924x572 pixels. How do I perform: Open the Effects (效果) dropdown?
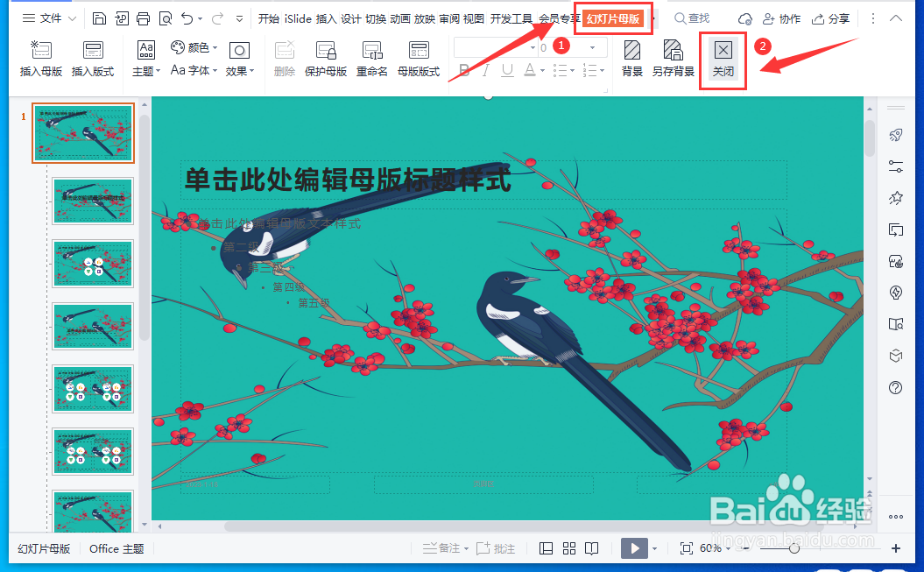click(239, 59)
